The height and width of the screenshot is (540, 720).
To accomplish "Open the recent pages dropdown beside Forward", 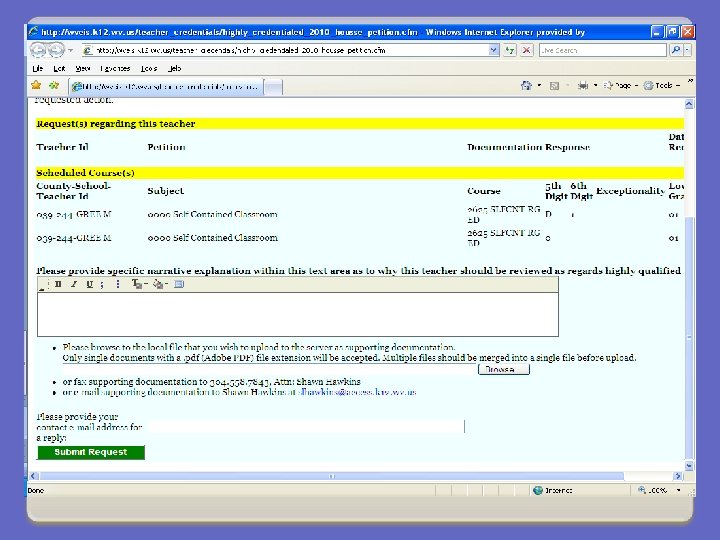I will pyautogui.click(x=70, y=50).
